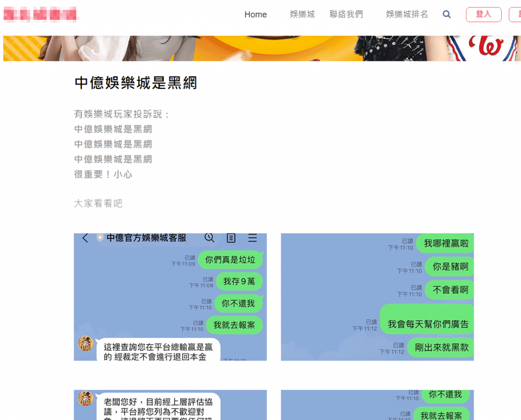Click the text 有娛樂城玩家投訴說：
Image resolution: width=521 pixels, height=420 pixels.
point(122,114)
